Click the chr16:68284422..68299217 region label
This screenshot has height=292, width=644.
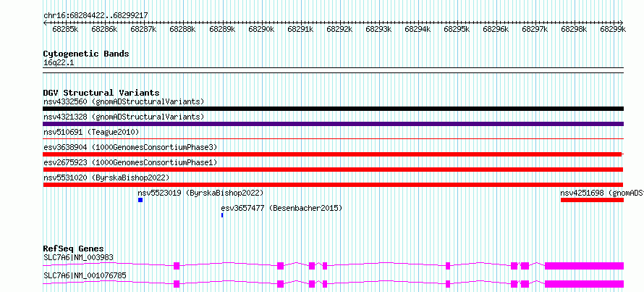click(x=96, y=16)
